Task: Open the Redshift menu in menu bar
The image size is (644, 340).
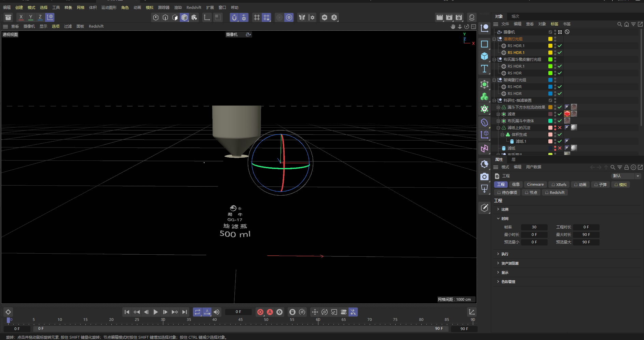Action: tap(194, 8)
